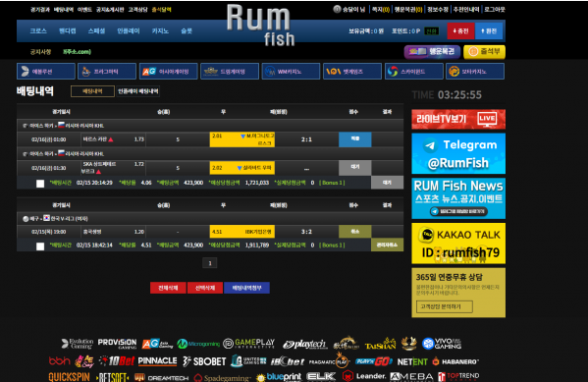Click the red 전체삭제 delete-all button
Image resolution: width=588 pixels, height=382 pixels.
168,288
